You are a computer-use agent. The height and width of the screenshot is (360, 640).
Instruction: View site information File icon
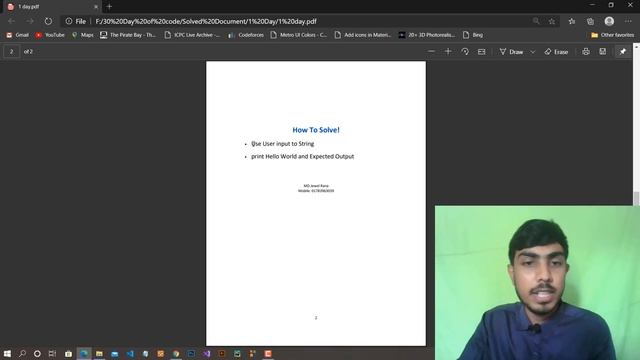coord(76,21)
